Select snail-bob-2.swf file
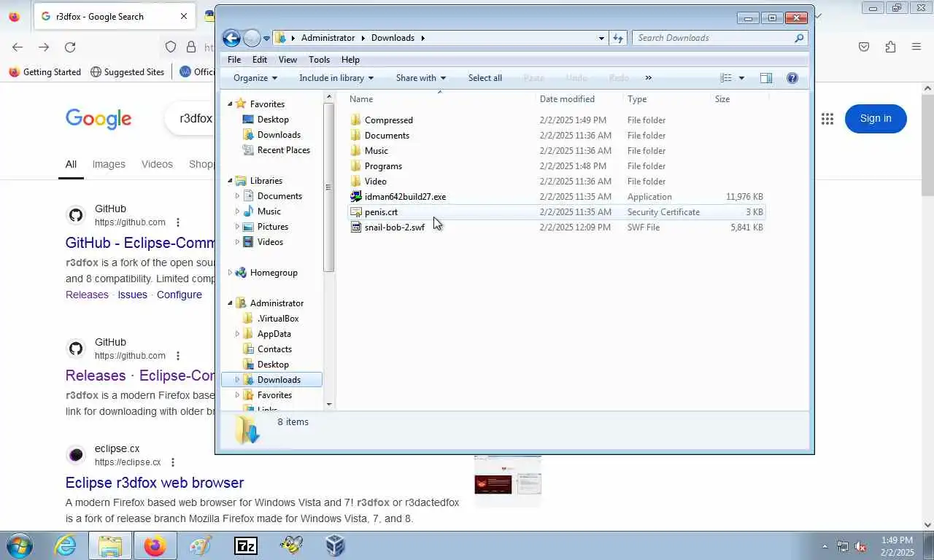This screenshot has width=934, height=560. (394, 227)
